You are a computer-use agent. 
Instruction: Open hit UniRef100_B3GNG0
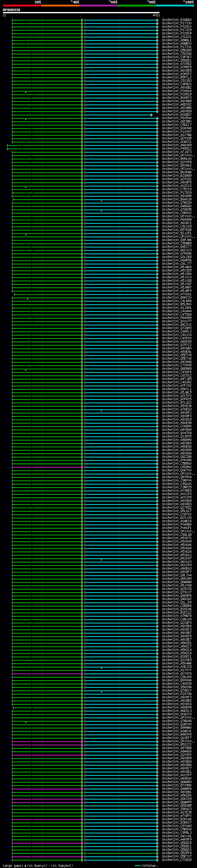(x=177, y=20)
